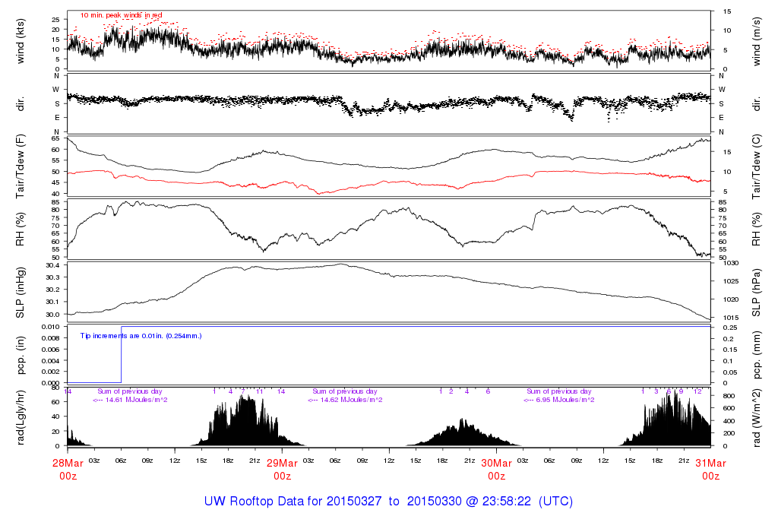Click the 'rad(Lgly/hr)' axis label

21,417
